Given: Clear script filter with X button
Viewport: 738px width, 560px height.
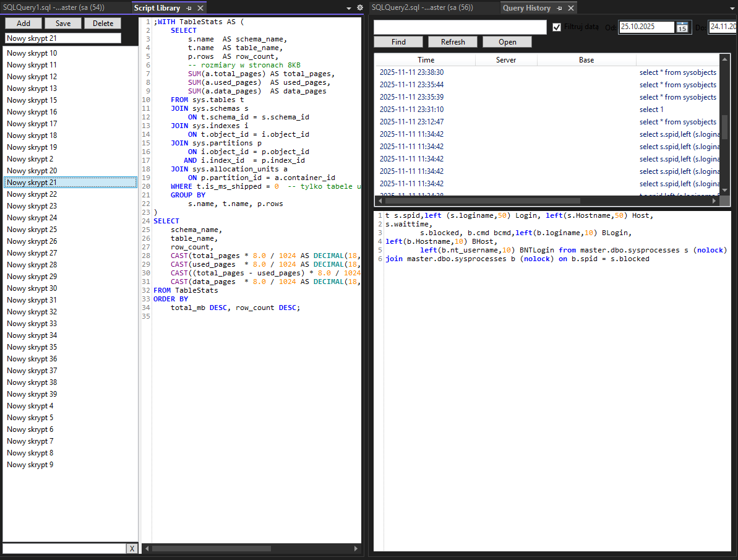Looking at the screenshot, I should pyautogui.click(x=132, y=548).
